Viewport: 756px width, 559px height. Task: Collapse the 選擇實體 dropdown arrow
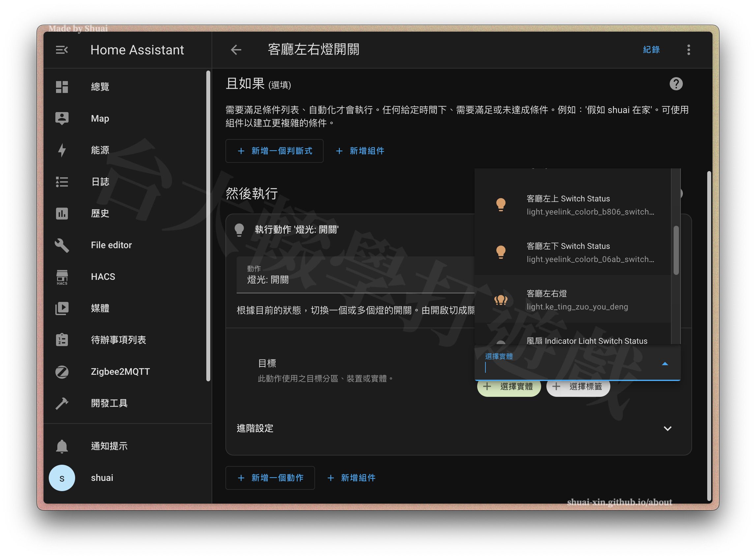[665, 364]
